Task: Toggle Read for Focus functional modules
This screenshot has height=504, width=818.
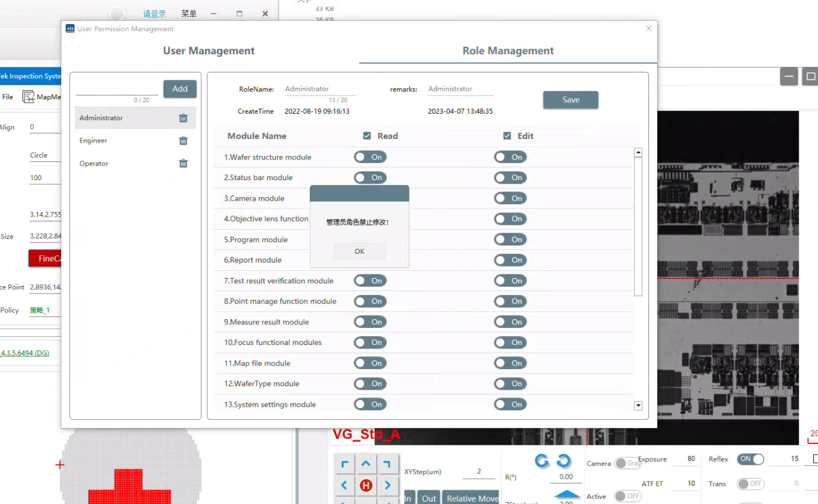Action: pyautogui.click(x=370, y=343)
